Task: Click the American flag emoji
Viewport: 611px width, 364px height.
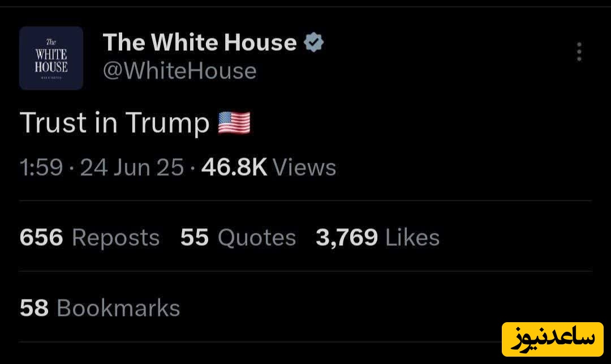Action: pos(234,123)
